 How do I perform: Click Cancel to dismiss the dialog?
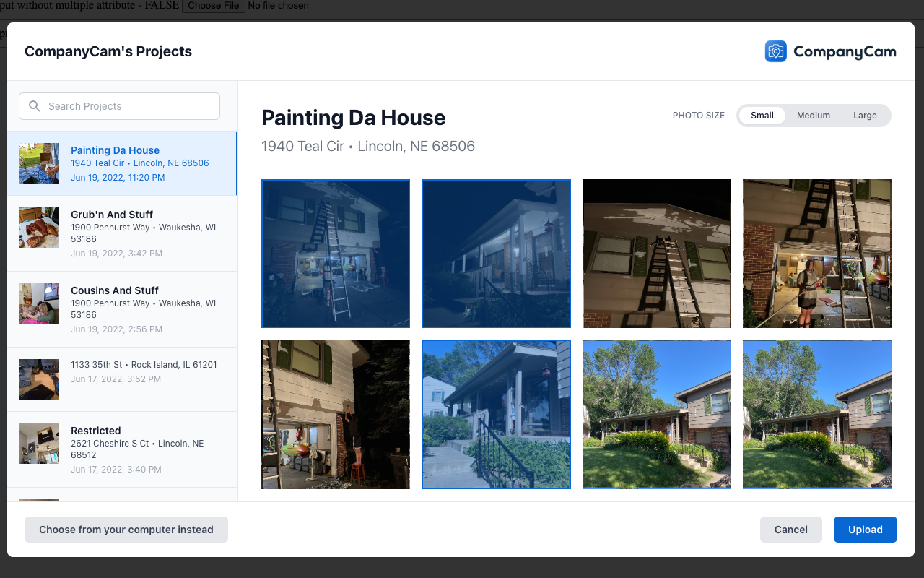790,530
